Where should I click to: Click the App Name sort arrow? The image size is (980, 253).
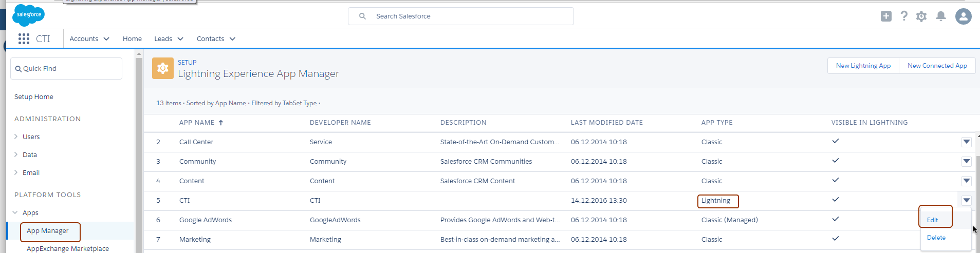click(x=221, y=123)
